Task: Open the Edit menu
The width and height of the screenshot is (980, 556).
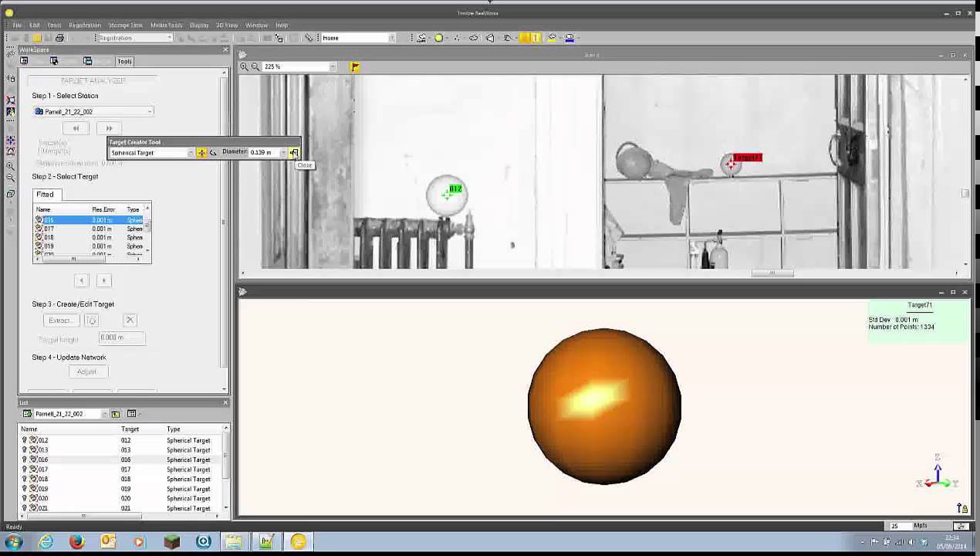Action: tap(35, 25)
